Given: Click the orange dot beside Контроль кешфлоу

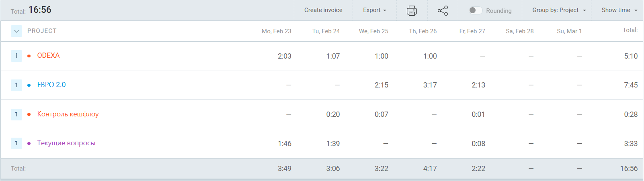Looking at the screenshot, I should (x=29, y=114).
